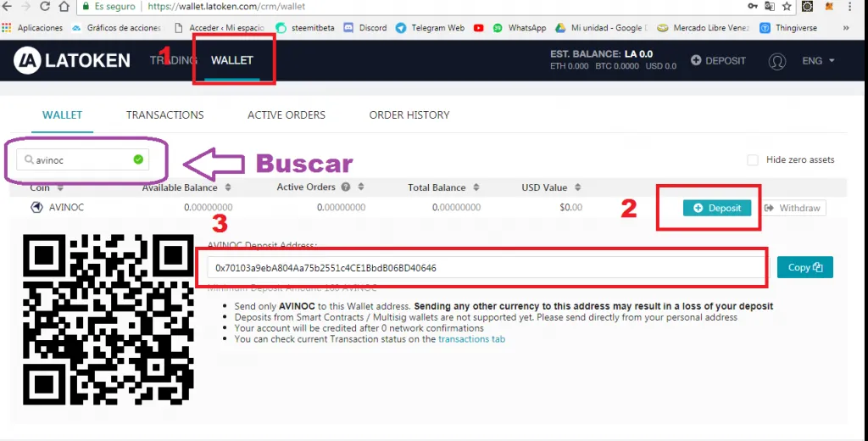Open the Acceder Mi espacio bookmark
Viewport: 868px width, 441px height.
coord(220,28)
